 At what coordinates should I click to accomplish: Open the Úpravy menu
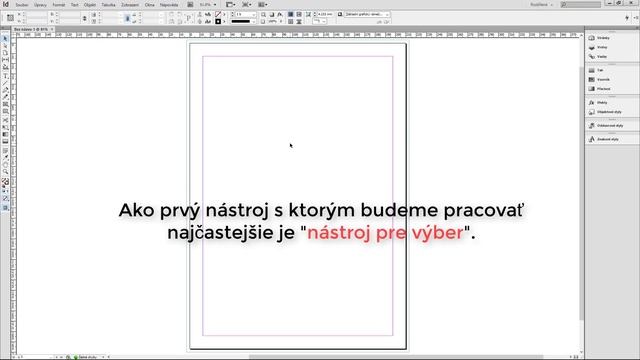(x=40, y=5)
